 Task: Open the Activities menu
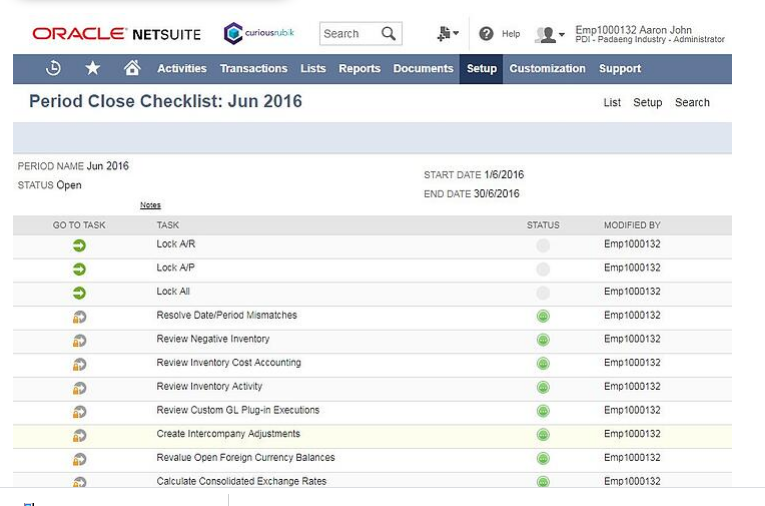coord(181,68)
